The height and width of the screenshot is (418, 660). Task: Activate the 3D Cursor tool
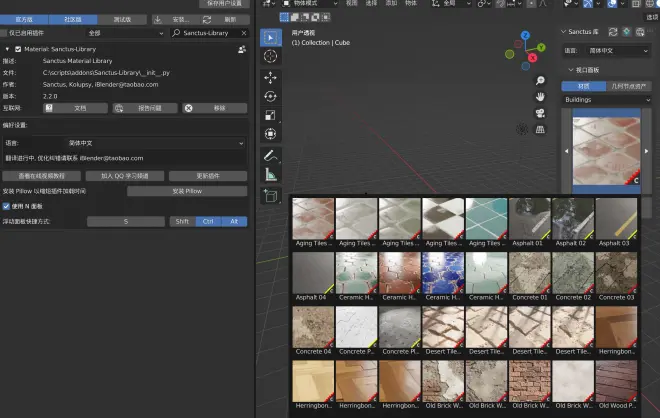pos(271,56)
